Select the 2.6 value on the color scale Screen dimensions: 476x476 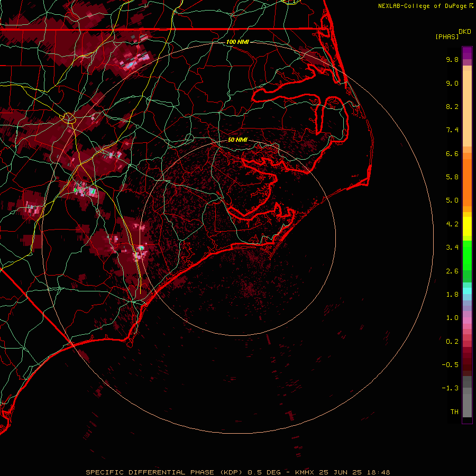452,271
